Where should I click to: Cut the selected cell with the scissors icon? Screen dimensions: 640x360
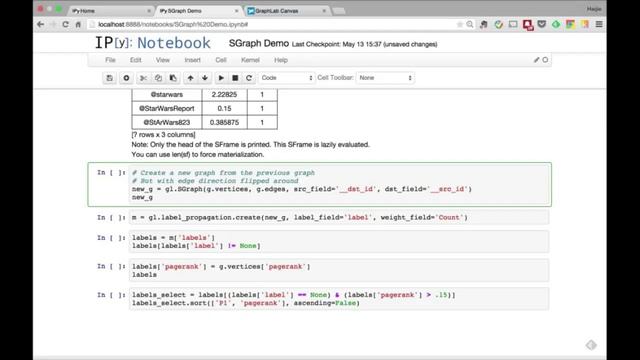tap(143, 78)
